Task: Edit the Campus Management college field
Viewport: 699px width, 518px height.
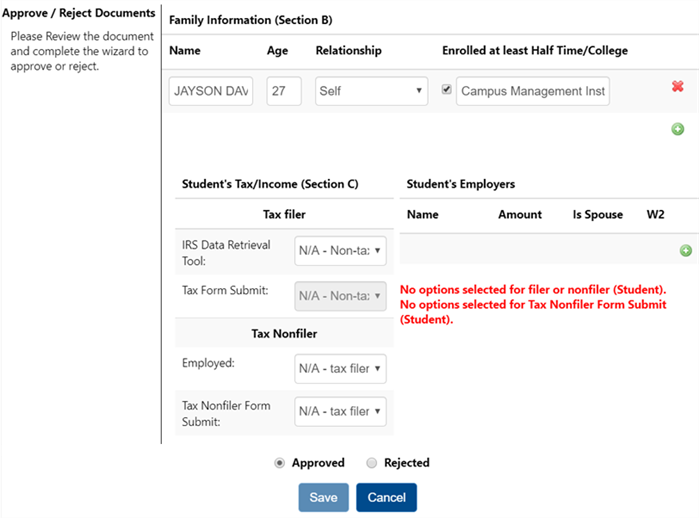Action: [x=532, y=91]
